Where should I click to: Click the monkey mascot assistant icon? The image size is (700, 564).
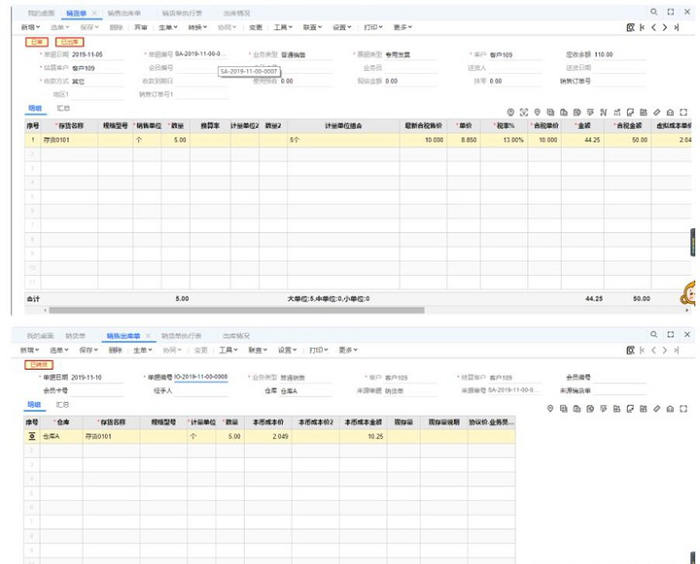[x=689, y=294]
